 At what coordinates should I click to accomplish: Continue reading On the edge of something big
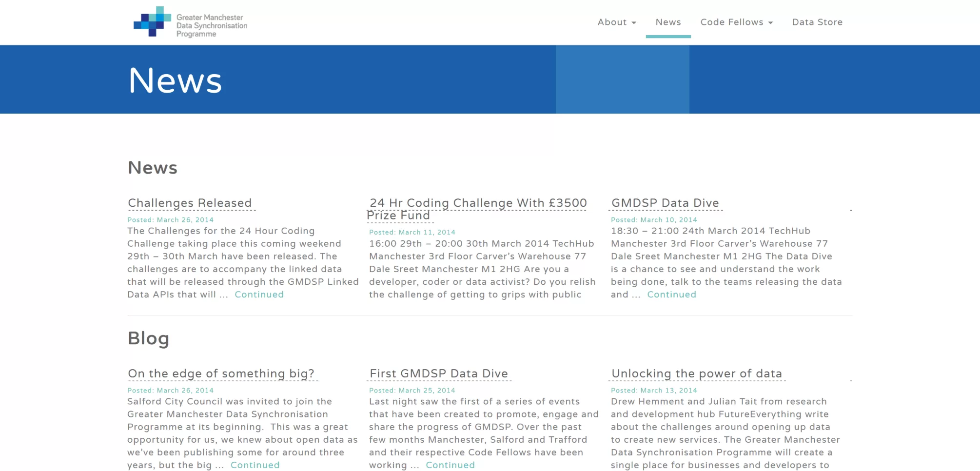[255, 465]
